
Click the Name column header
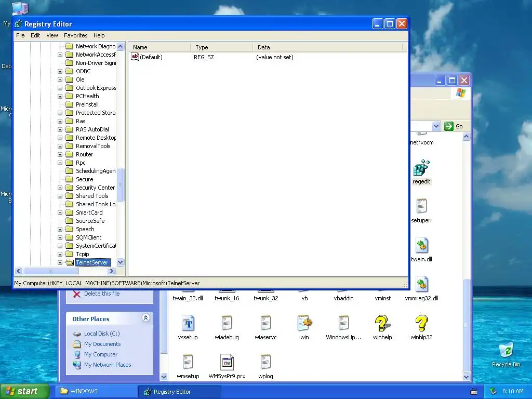[x=159, y=47]
